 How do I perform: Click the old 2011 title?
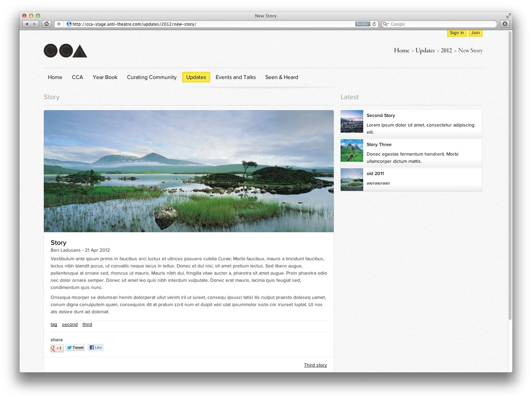[x=375, y=174]
